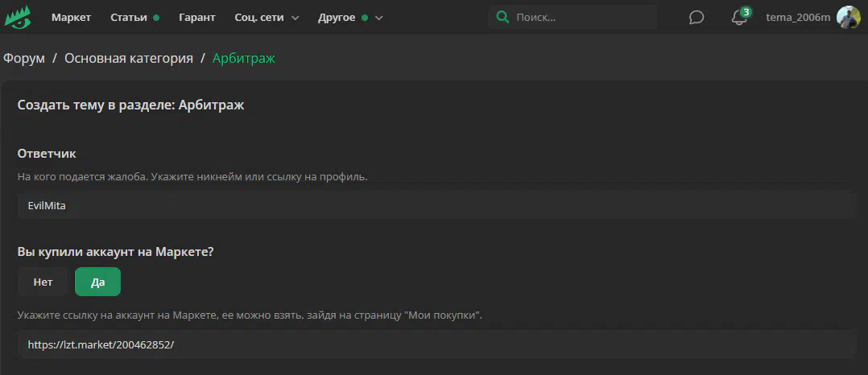Go to Статьи section
868x375 pixels.
tap(129, 18)
